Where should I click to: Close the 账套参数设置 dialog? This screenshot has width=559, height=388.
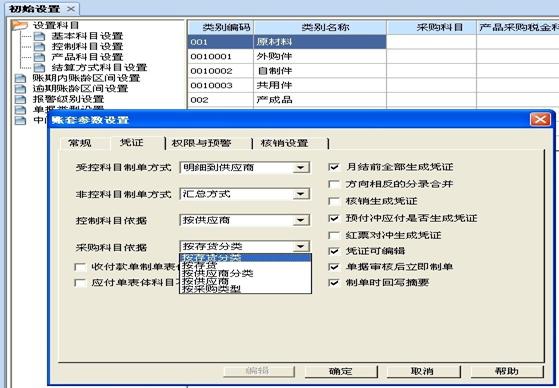[540, 119]
